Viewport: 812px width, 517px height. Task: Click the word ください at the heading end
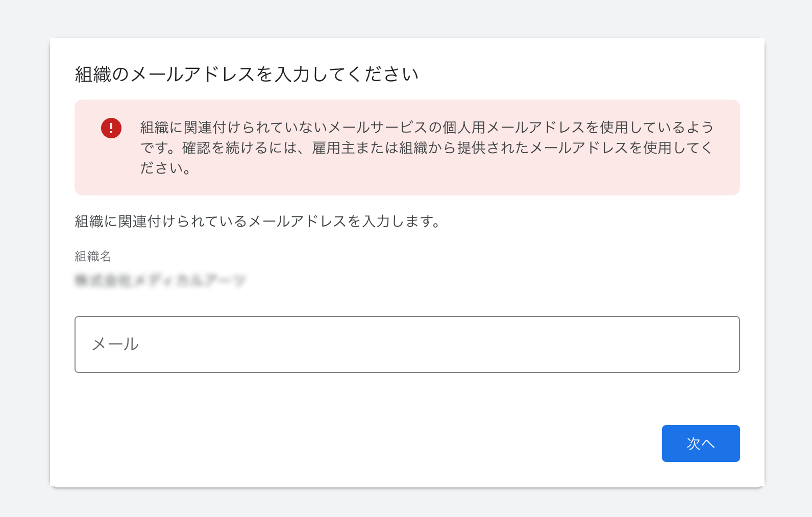(x=391, y=75)
